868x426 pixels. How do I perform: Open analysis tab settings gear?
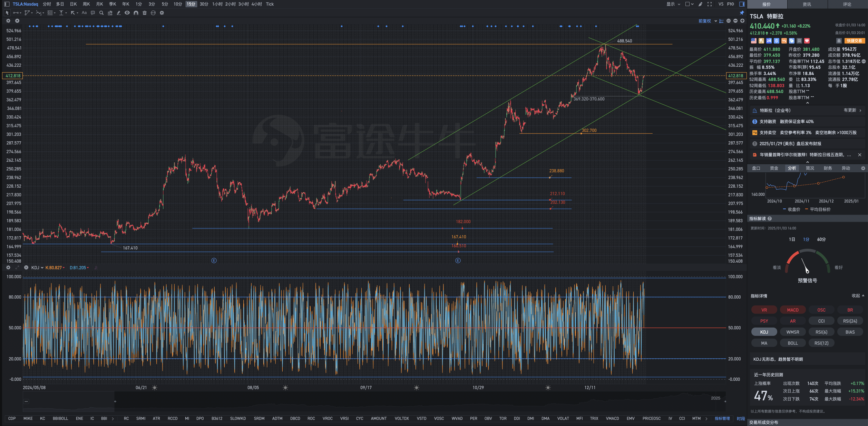tap(863, 168)
